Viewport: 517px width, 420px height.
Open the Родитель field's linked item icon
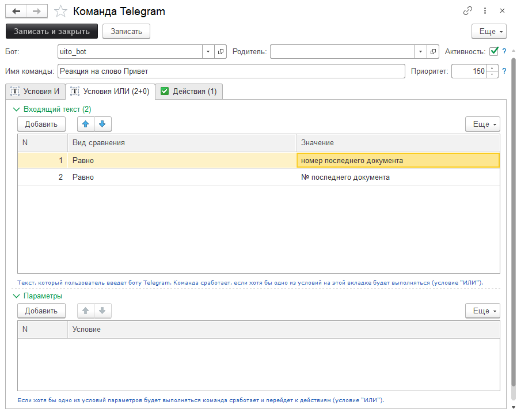pos(434,52)
